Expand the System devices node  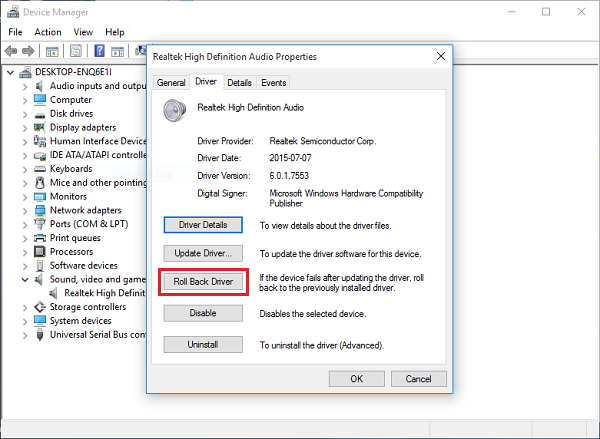(x=25, y=321)
